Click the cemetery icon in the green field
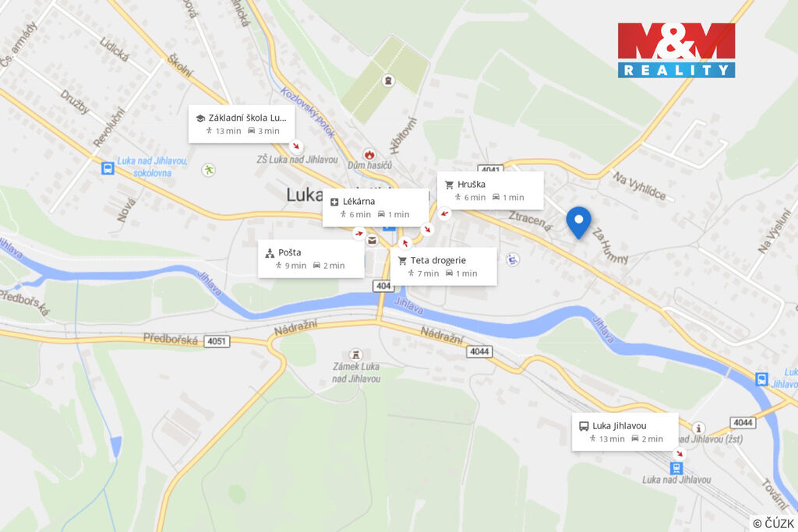 point(388,80)
